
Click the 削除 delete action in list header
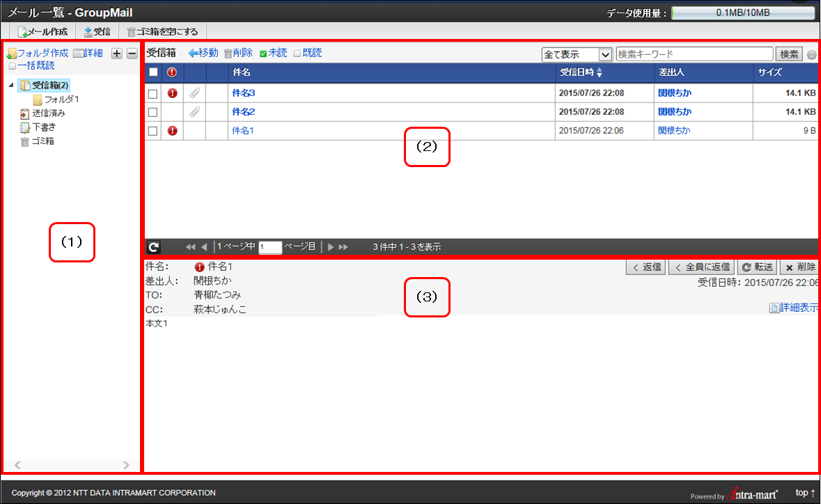(x=238, y=53)
